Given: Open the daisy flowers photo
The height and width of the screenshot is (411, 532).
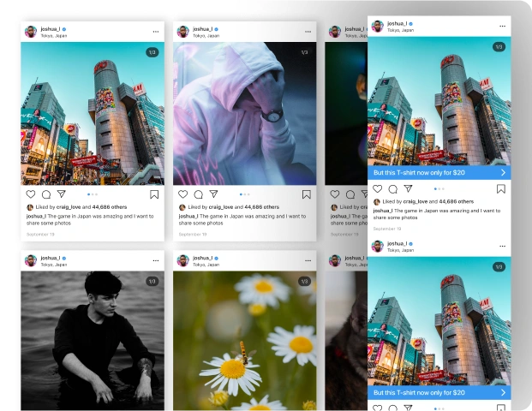Looking at the screenshot, I should pyautogui.click(x=245, y=341).
